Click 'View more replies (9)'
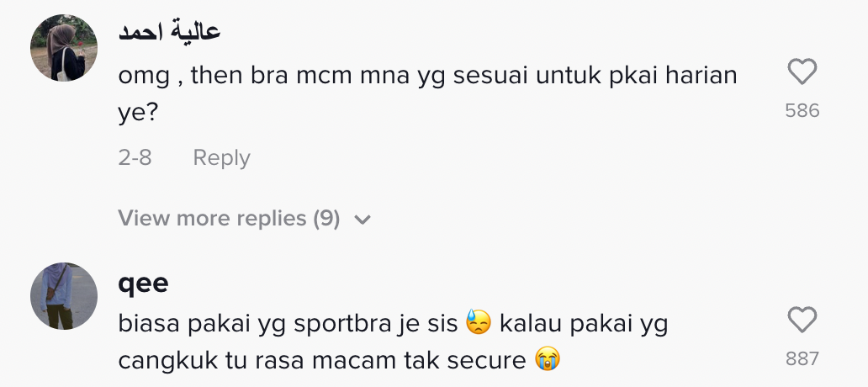 pyautogui.click(x=229, y=219)
